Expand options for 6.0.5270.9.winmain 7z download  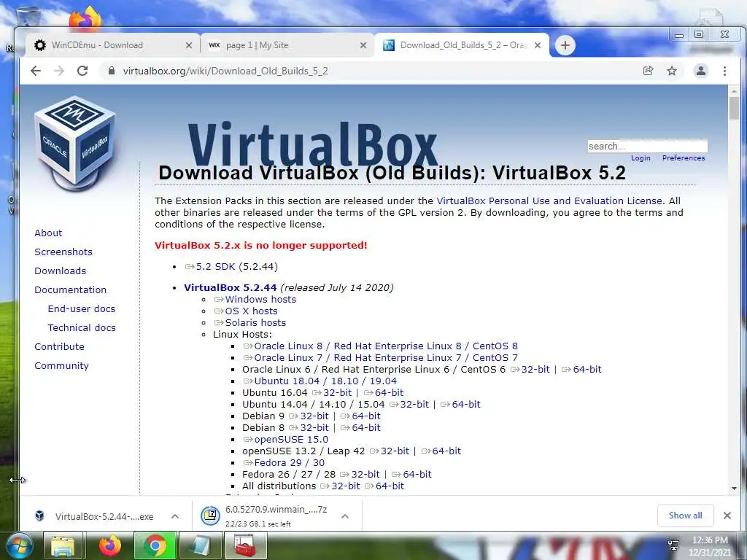[345, 516]
